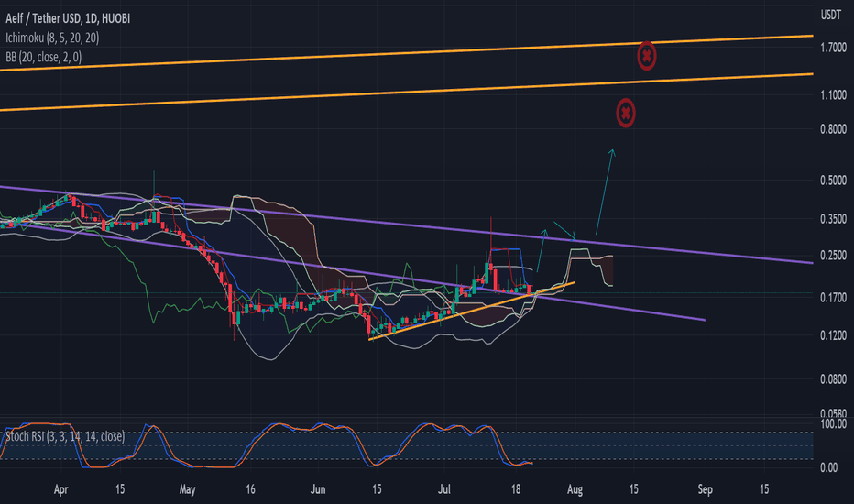Click the 1.1000 price axis label
The width and height of the screenshot is (854, 504).
pos(833,94)
